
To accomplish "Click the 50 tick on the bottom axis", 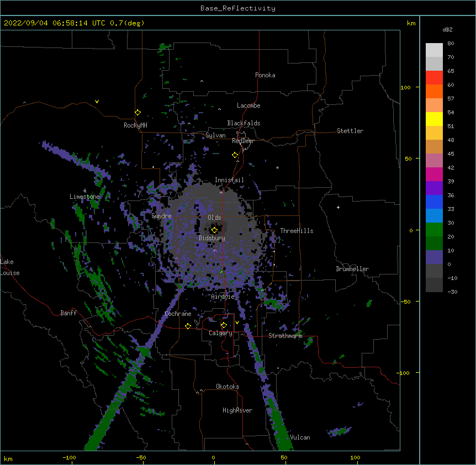I will point(284,457).
